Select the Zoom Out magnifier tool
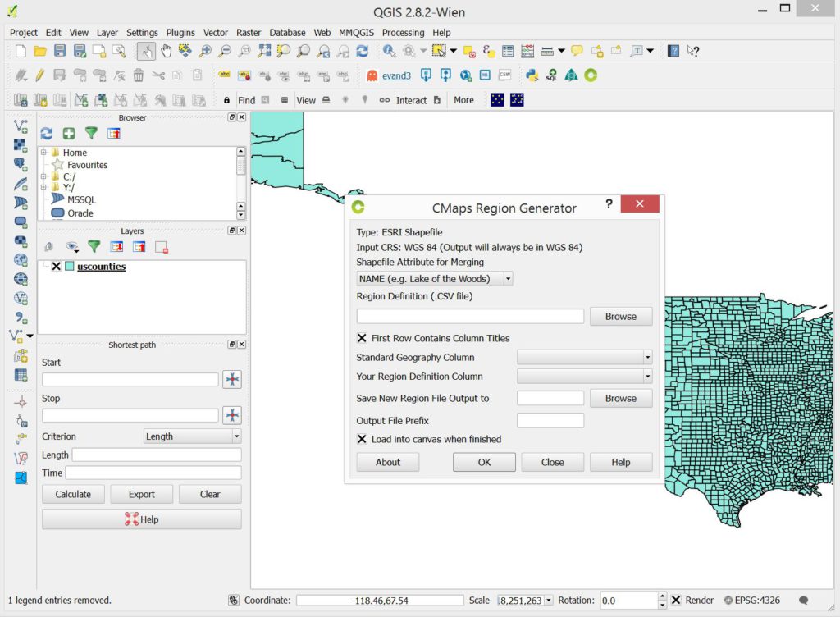The height and width of the screenshot is (617, 840). 225,51
